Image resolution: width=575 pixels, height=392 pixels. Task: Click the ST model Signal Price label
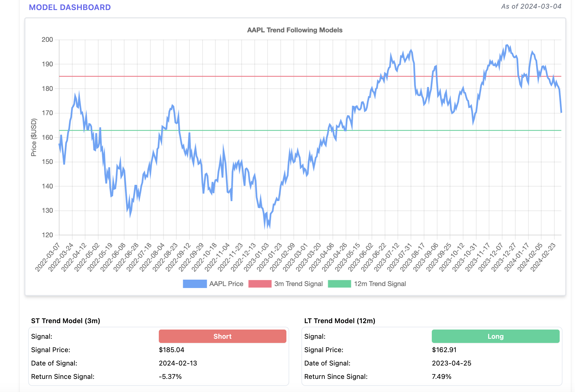click(x=51, y=350)
